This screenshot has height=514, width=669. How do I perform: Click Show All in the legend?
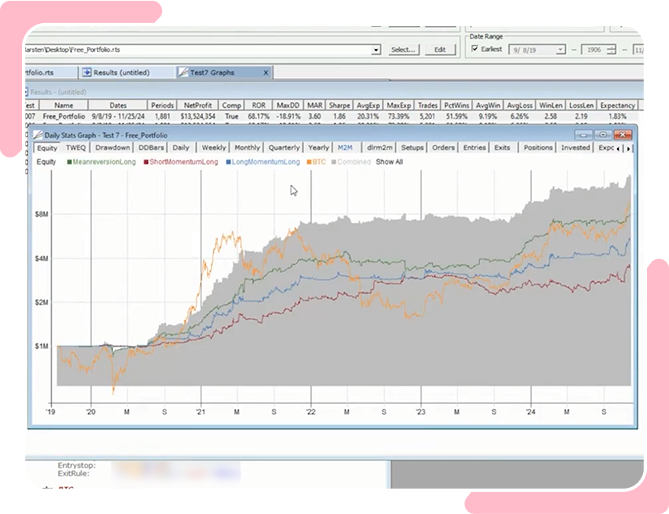pyautogui.click(x=389, y=162)
